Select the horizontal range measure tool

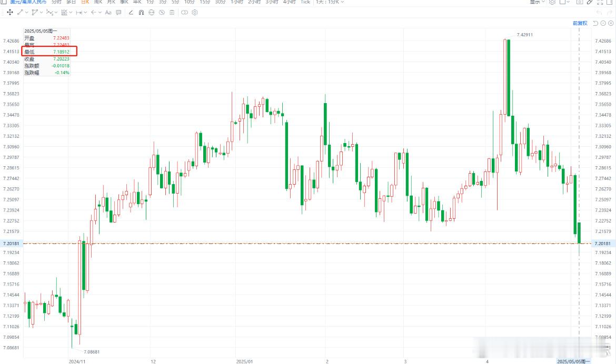pyautogui.click(x=79, y=13)
